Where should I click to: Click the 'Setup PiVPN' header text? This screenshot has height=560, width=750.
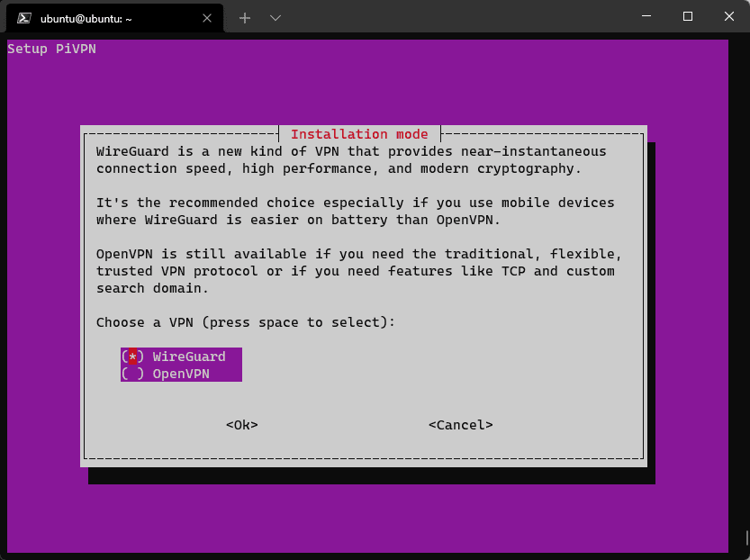51,49
